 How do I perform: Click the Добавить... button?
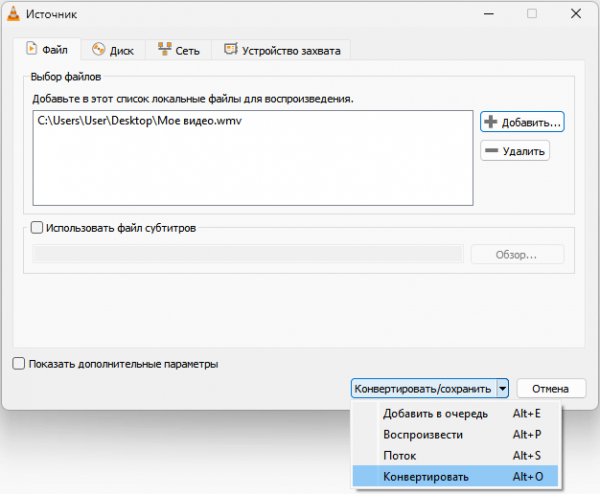pos(522,122)
